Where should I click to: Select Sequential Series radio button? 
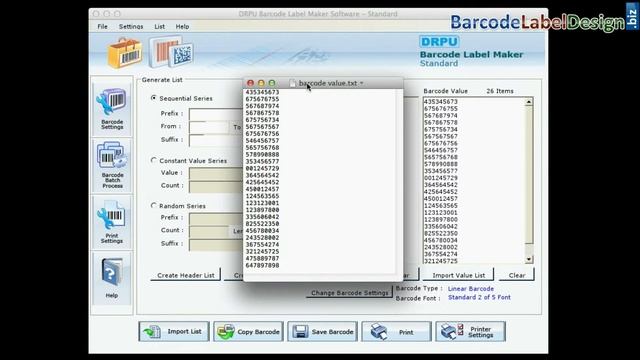pyautogui.click(x=154, y=98)
